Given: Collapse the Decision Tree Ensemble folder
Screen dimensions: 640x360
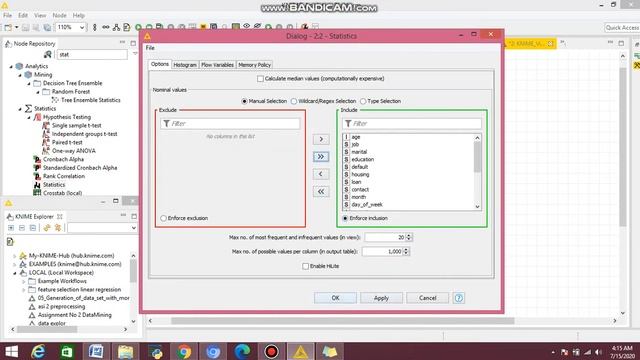Looking at the screenshot, I should (x=29, y=83).
